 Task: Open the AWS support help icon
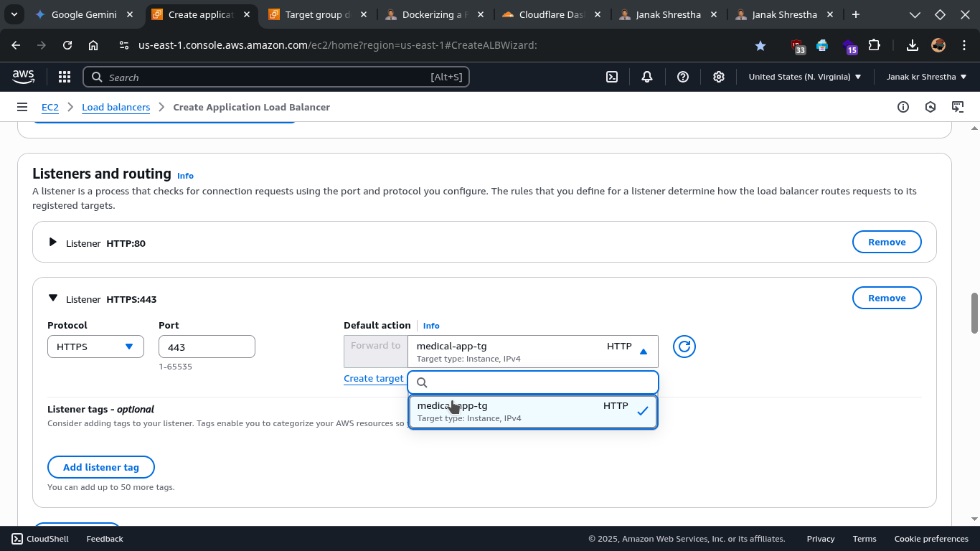[x=683, y=77]
